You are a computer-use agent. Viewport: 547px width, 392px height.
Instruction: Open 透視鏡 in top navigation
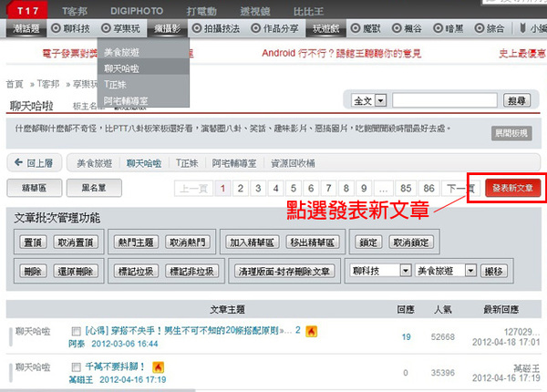tap(255, 12)
